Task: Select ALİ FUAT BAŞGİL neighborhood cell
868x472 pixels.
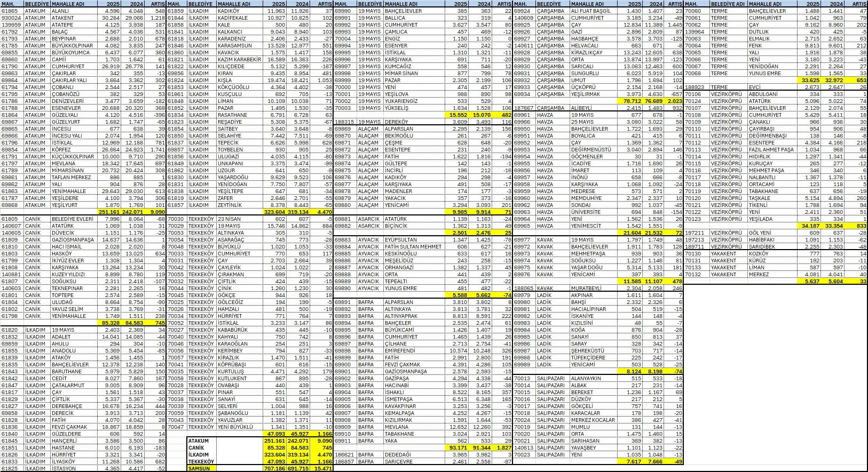Action: pyautogui.click(x=590, y=11)
